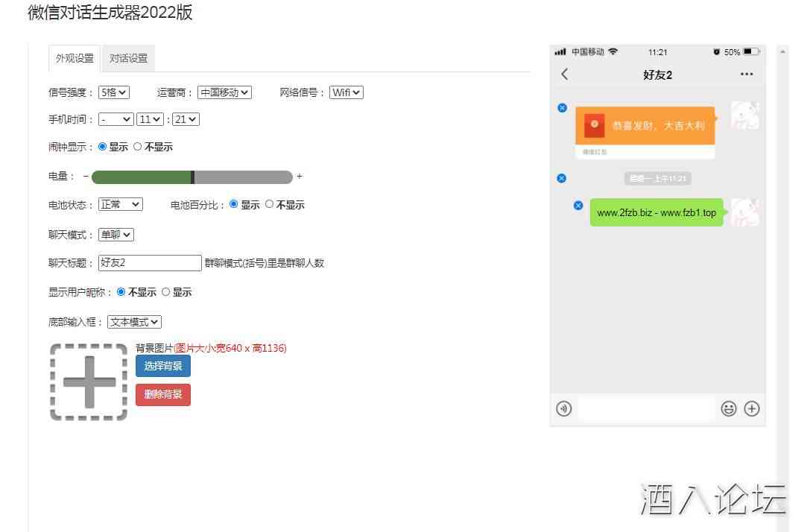
Task: Click the wifi icon in phone status bar
Action: click(x=613, y=51)
